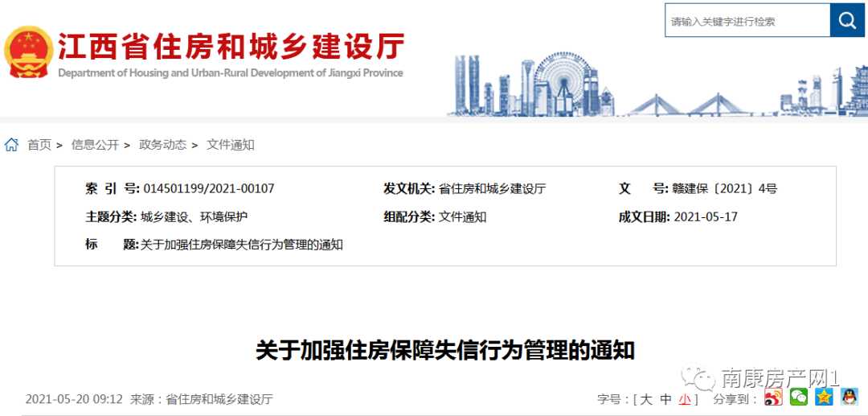Go to 首页 breadcrumb link
The height and width of the screenshot is (416, 868).
39,145
